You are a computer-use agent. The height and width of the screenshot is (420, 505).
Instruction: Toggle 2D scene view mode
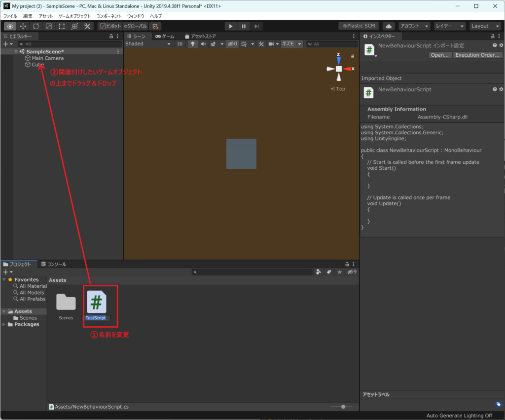point(180,44)
